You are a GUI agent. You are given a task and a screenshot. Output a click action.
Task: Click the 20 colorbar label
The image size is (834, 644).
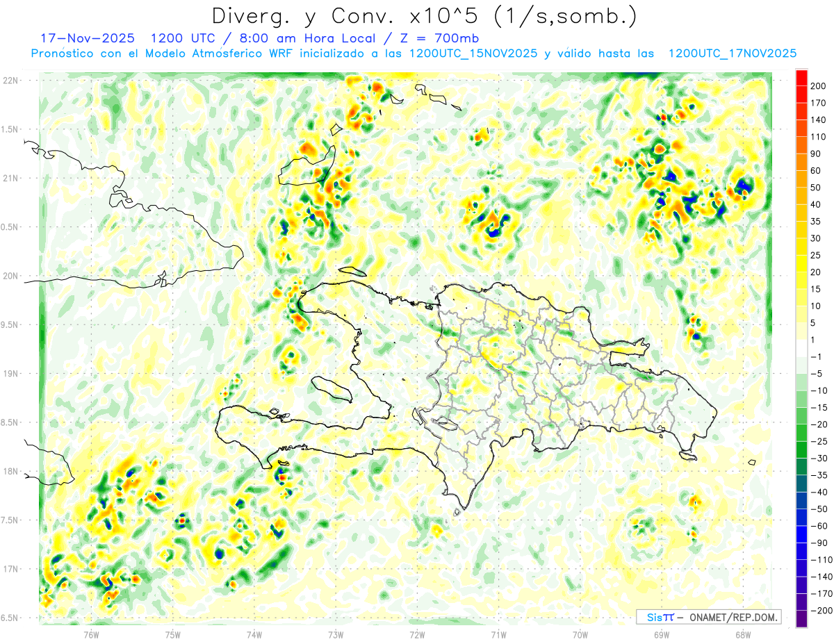pos(817,272)
